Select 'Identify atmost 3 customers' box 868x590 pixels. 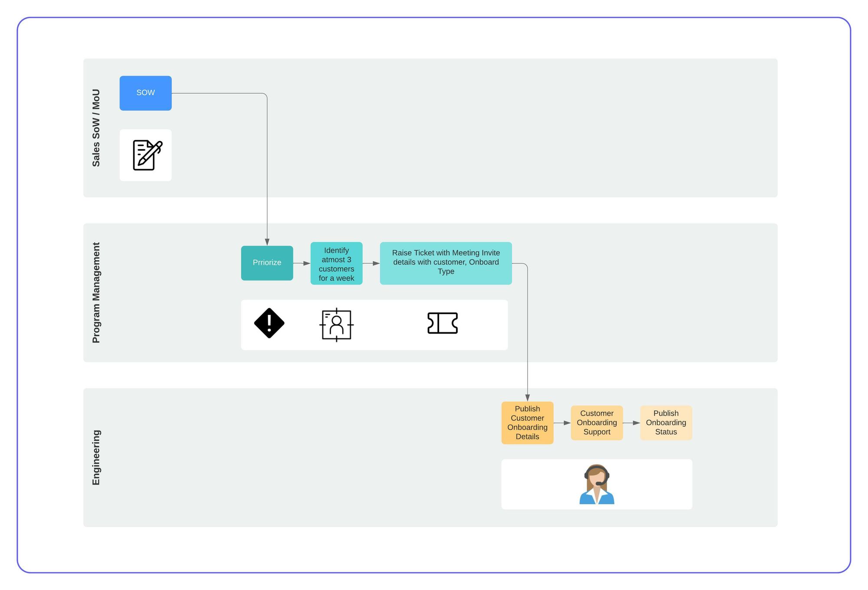point(336,264)
